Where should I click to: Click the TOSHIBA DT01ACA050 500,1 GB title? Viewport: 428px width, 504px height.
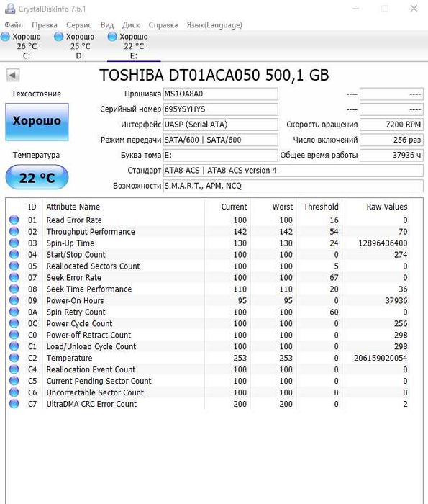pyautogui.click(x=214, y=75)
